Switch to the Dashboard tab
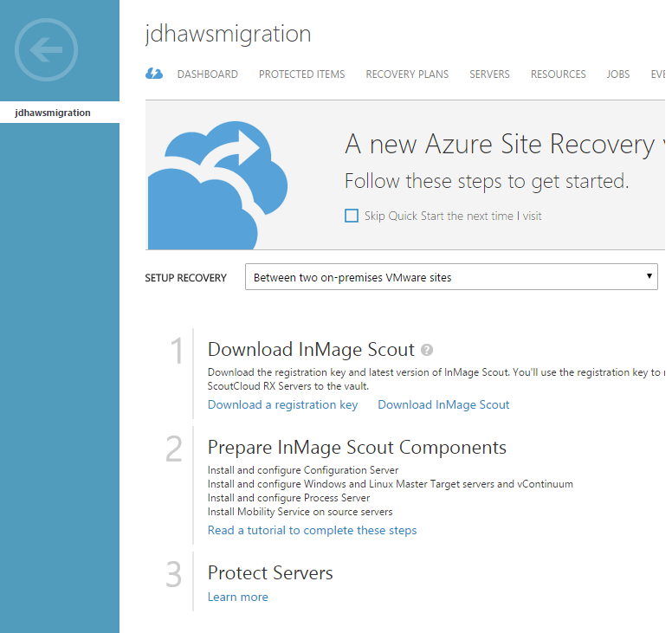 208,74
